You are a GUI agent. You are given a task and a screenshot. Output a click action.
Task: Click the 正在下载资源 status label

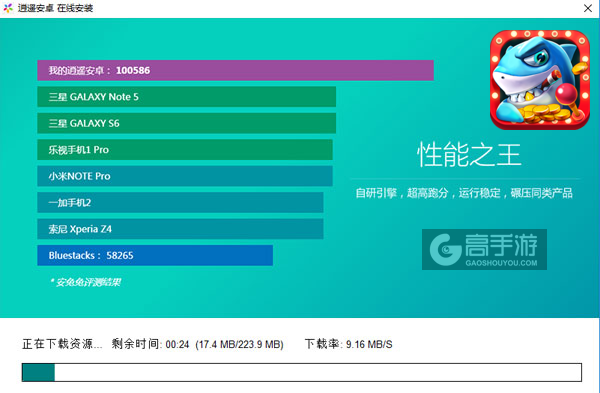(x=62, y=344)
